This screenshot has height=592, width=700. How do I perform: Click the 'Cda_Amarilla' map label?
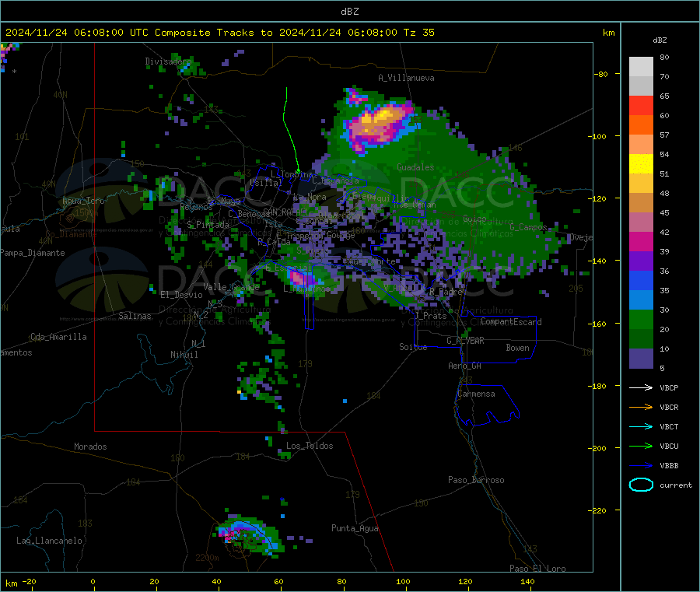pos(58,337)
